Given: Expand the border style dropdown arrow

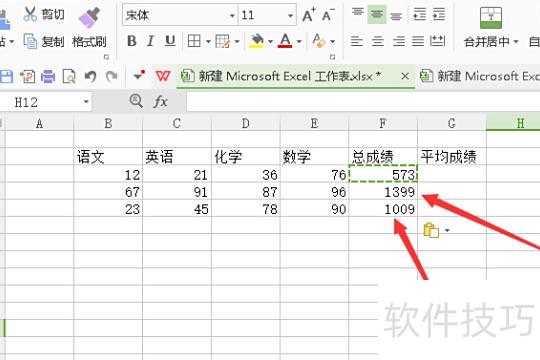Looking at the screenshot, I should (208, 42).
